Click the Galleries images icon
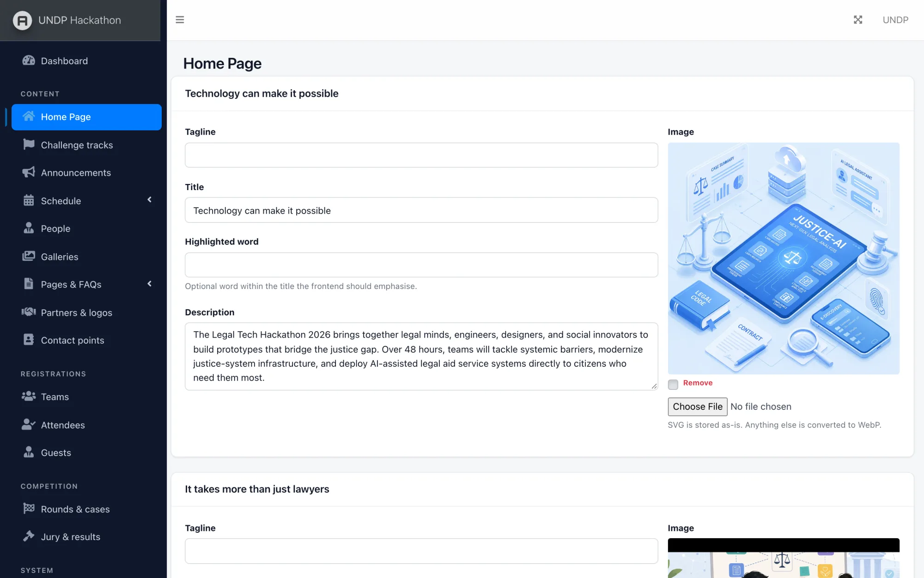 tap(29, 256)
